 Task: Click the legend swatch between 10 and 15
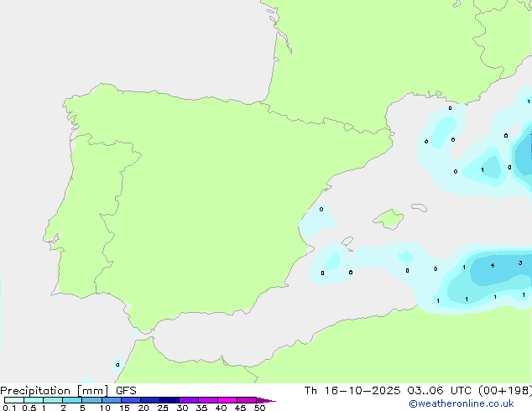coord(111,400)
